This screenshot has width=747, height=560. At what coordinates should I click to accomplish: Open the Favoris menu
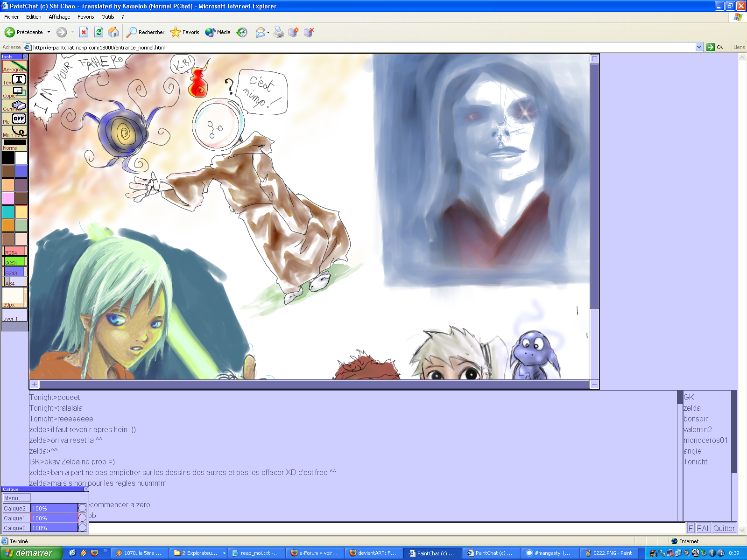tap(85, 17)
